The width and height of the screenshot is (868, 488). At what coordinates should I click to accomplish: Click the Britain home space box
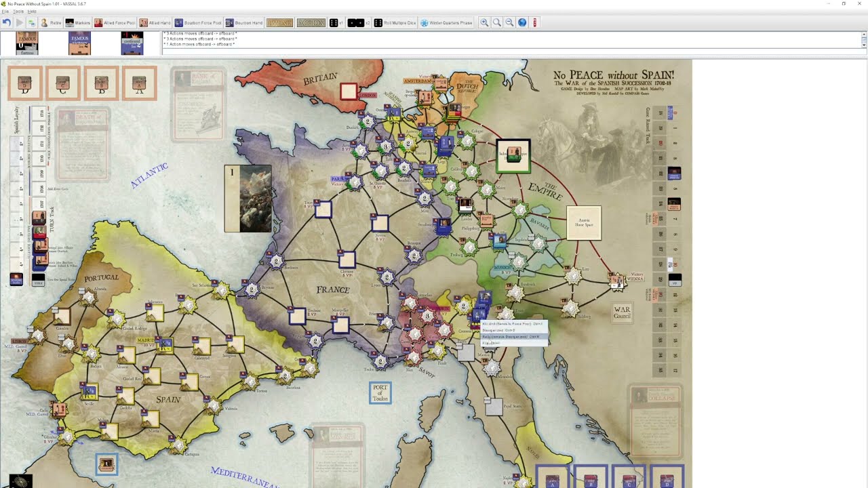[x=349, y=91]
